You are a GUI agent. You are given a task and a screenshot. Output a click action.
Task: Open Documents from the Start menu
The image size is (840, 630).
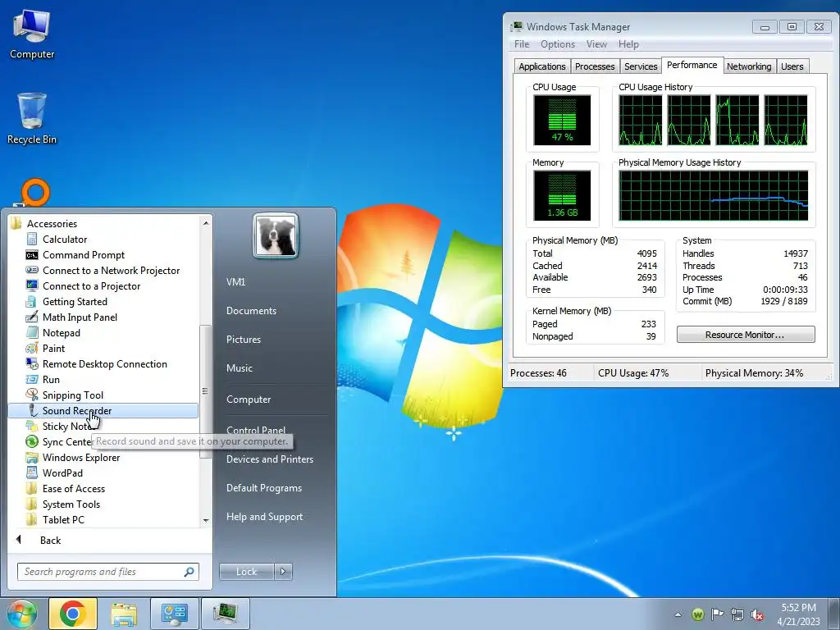[x=251, y=311]
